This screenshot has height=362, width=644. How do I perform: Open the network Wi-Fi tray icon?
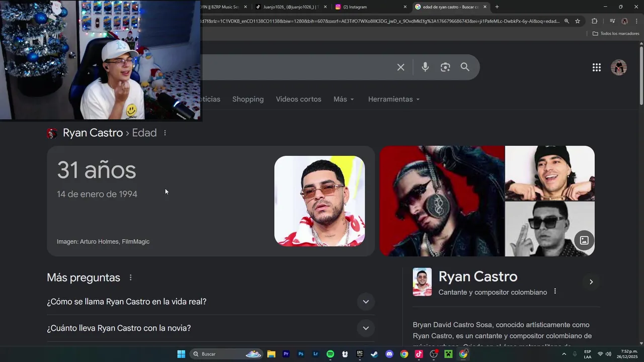(600, 354)
